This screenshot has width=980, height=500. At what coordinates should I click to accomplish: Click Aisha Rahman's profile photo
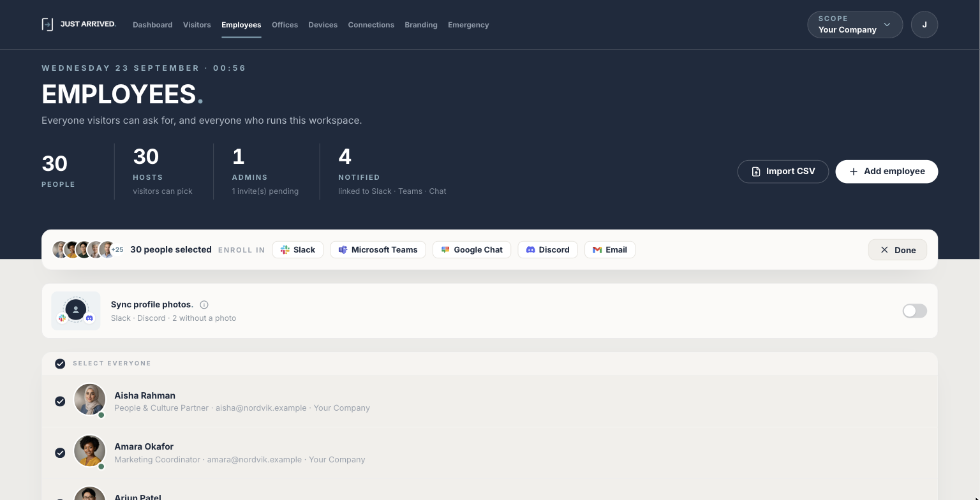click(89, 400)
